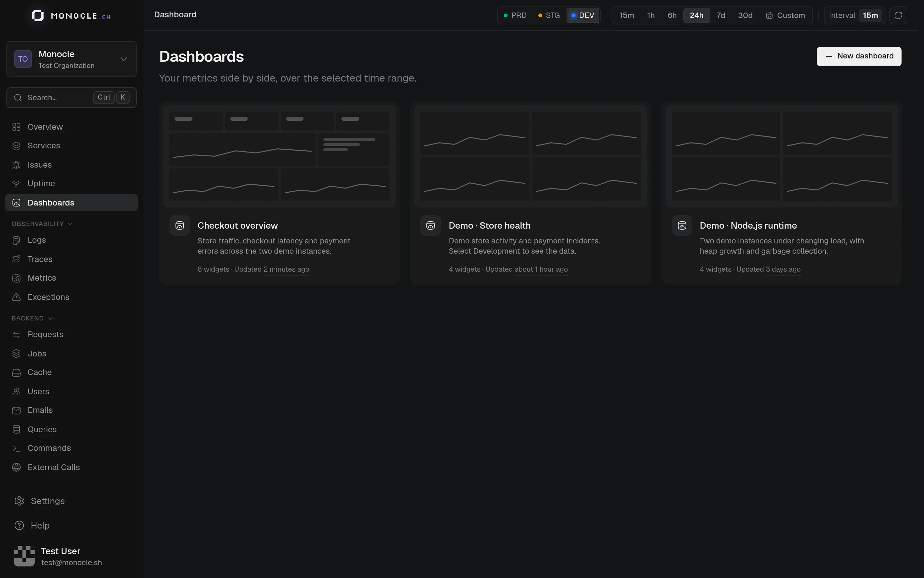Click the Logs scroll icon

pos(16,240)
